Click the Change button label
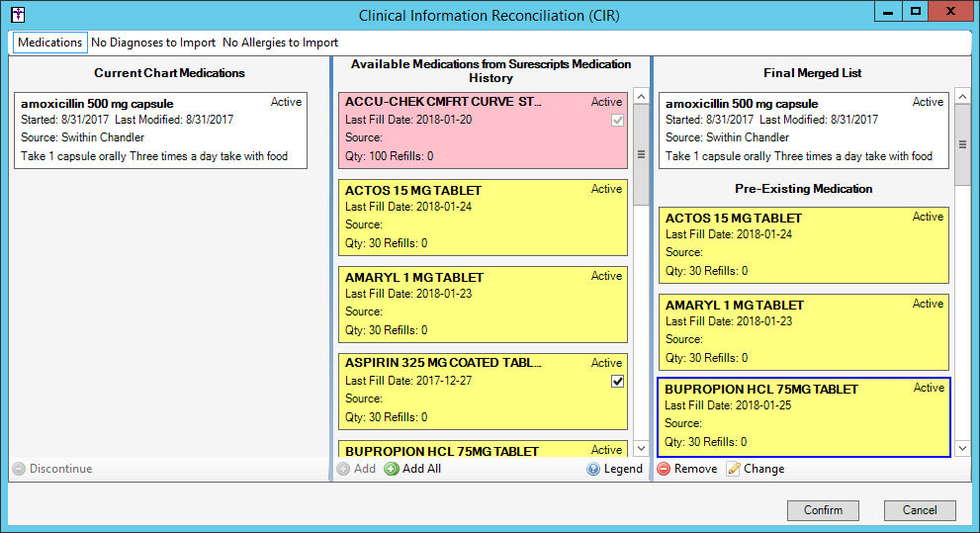980x533 pixels. [763, 469]
